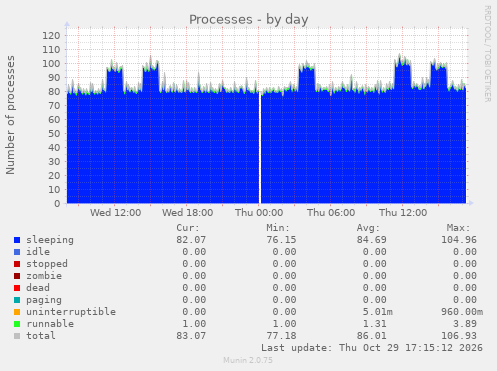Click the 'uninterruptible' legend label
The width and height of the screenshot is (497, 371).
click(x=71, y=312)
